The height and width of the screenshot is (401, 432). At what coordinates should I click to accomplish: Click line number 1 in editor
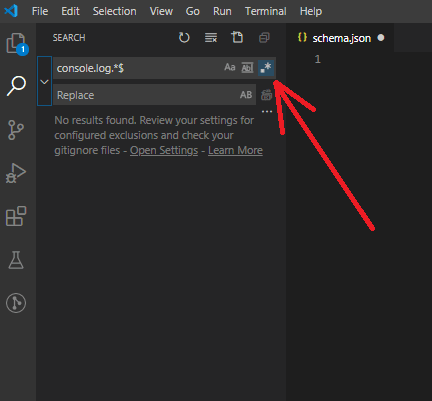[318, 59]
